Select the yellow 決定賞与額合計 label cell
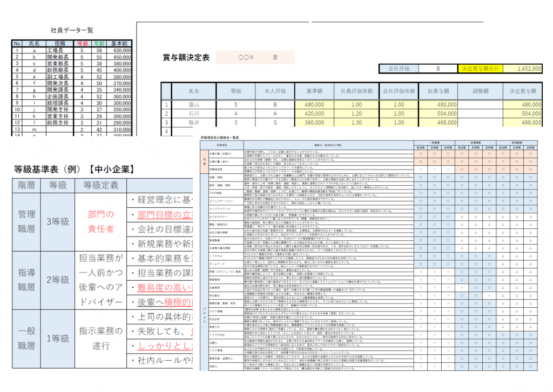This screenshot has height=392, width=553. (480, 69)
